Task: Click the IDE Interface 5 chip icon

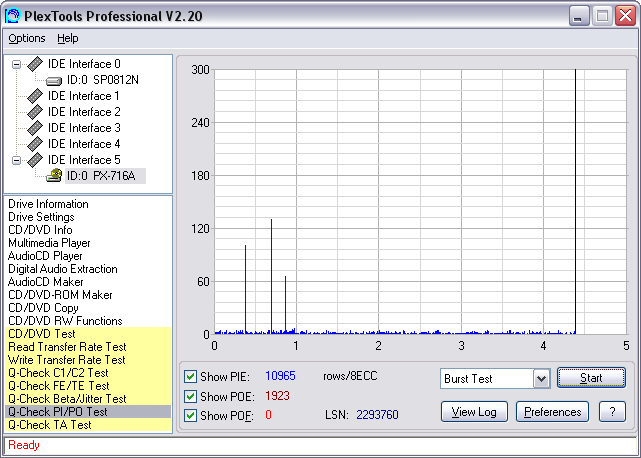Action: tap(35, 159)
